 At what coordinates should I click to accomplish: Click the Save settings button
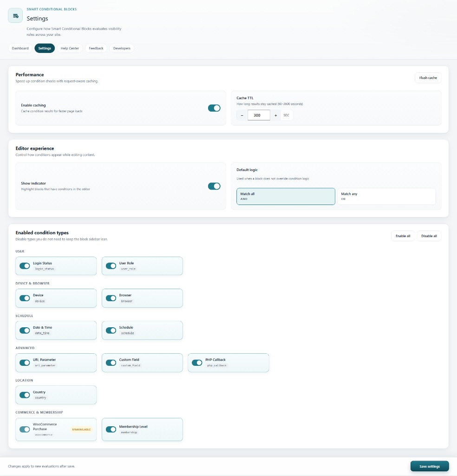[x=430, y=466]
